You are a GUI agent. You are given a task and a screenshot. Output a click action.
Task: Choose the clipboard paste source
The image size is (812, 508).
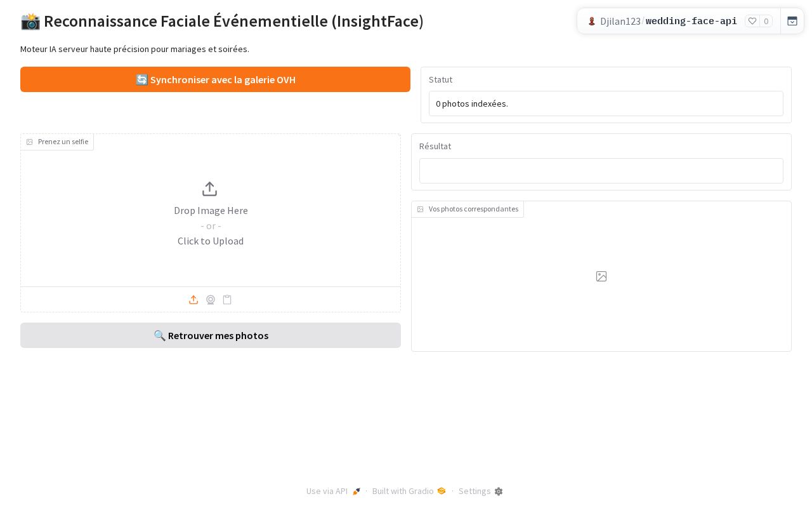pos(227,300)
